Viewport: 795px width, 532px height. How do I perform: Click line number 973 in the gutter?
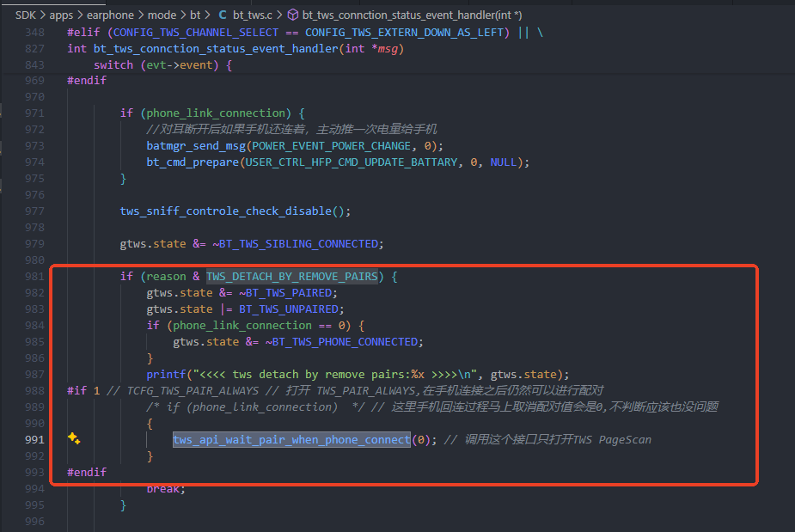pyautogui.click(x=34, y=145)
